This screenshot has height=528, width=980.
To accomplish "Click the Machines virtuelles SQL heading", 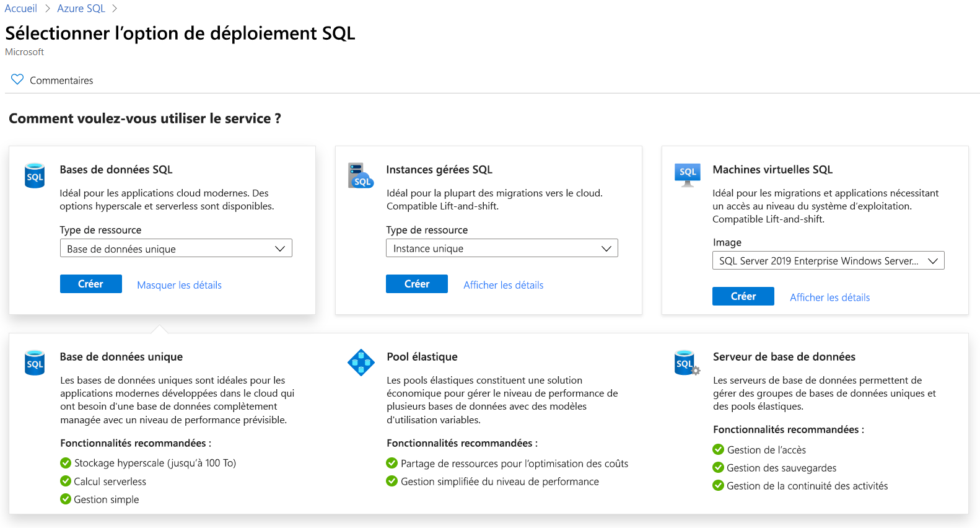I will click(x=772, y=170).
